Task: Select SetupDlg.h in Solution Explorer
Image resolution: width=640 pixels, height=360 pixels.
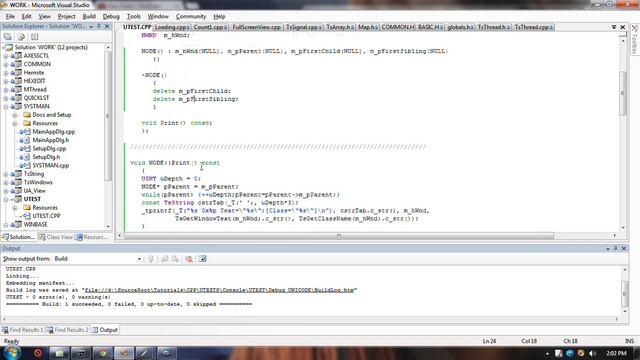Action: tap(46, 157)
